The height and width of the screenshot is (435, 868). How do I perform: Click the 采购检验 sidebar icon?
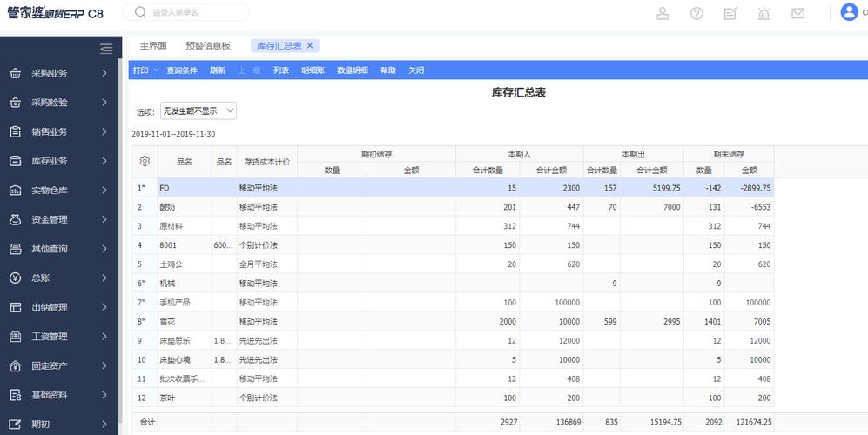point(16,103)
